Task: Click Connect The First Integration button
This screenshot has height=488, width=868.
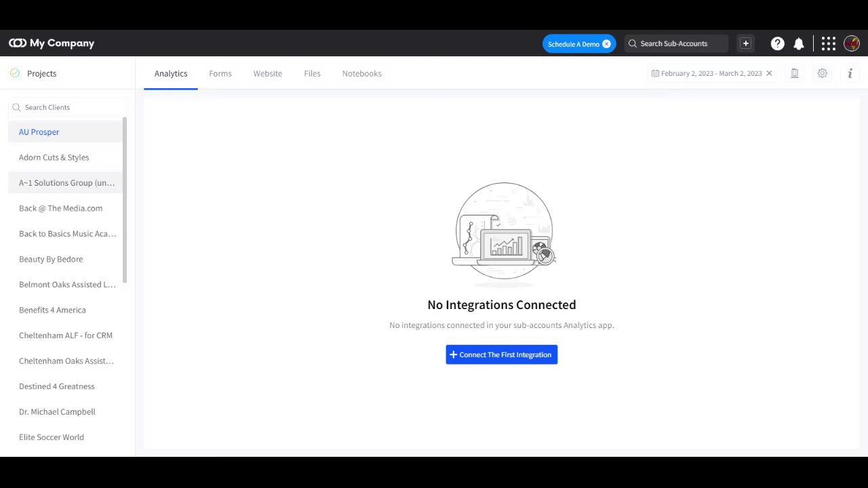Action: click(x=502, y=354)
